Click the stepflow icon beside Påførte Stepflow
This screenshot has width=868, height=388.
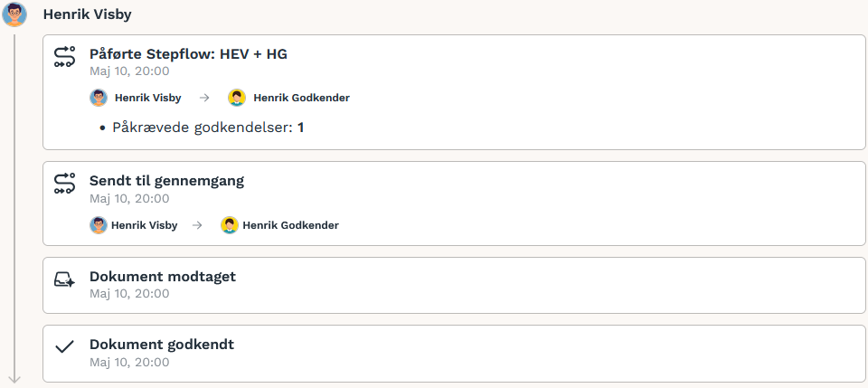(64, 57)
